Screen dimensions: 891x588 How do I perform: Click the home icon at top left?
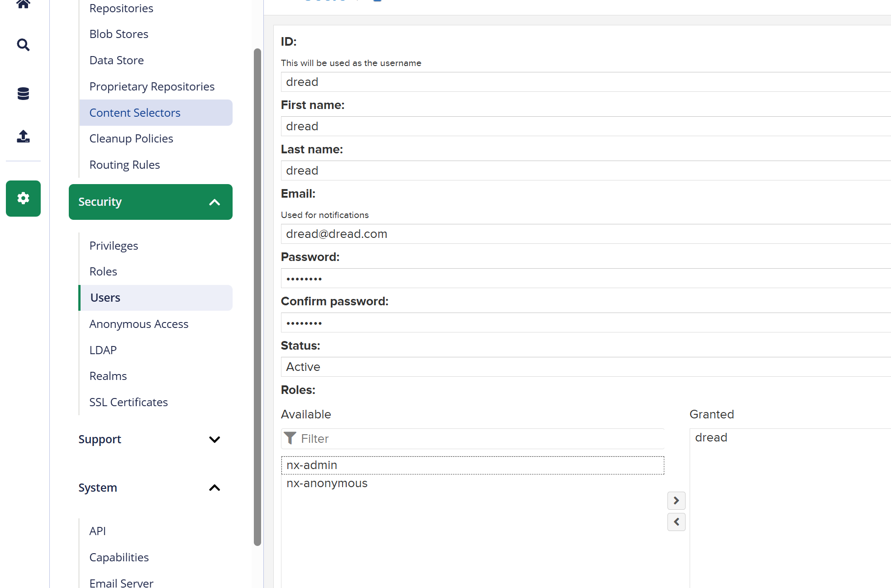(x=23, y=5)
